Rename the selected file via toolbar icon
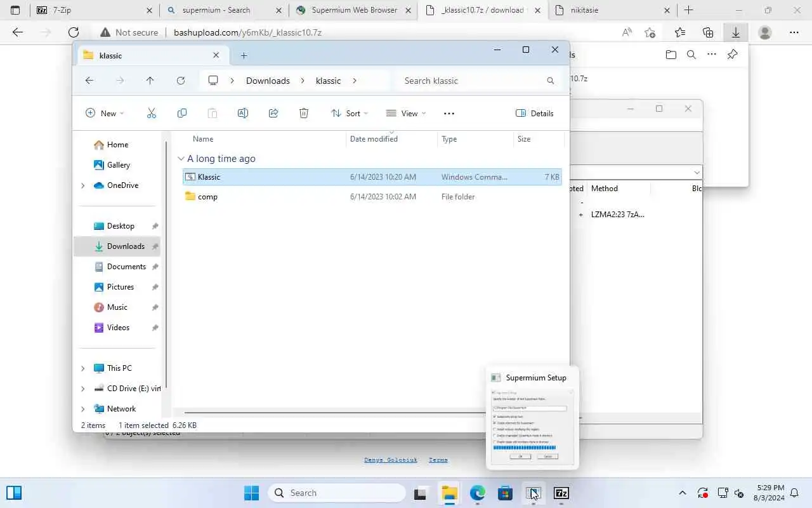 tap(243, 113)
